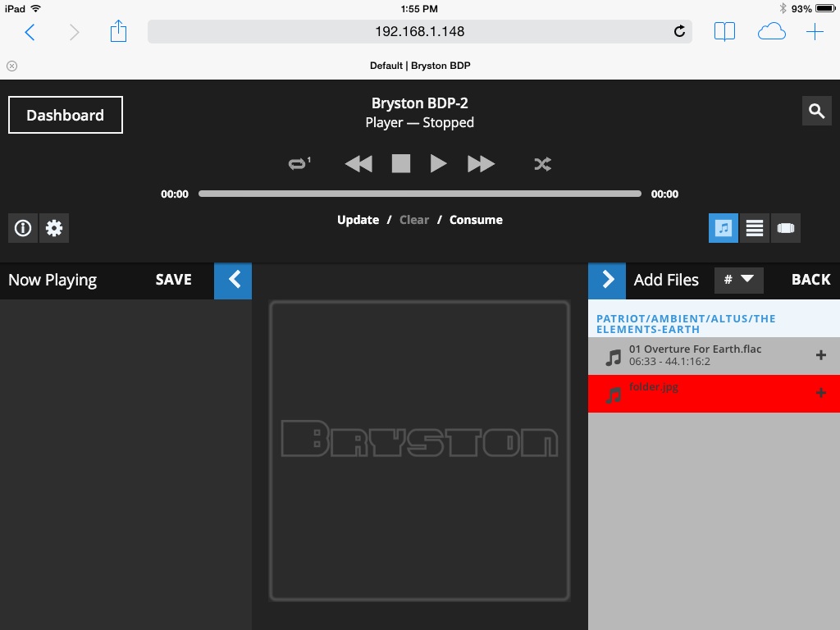Select the folder.jpg entry
Image resolution: width=840 pixels, height=630 pixels.
tap(714, 394)
